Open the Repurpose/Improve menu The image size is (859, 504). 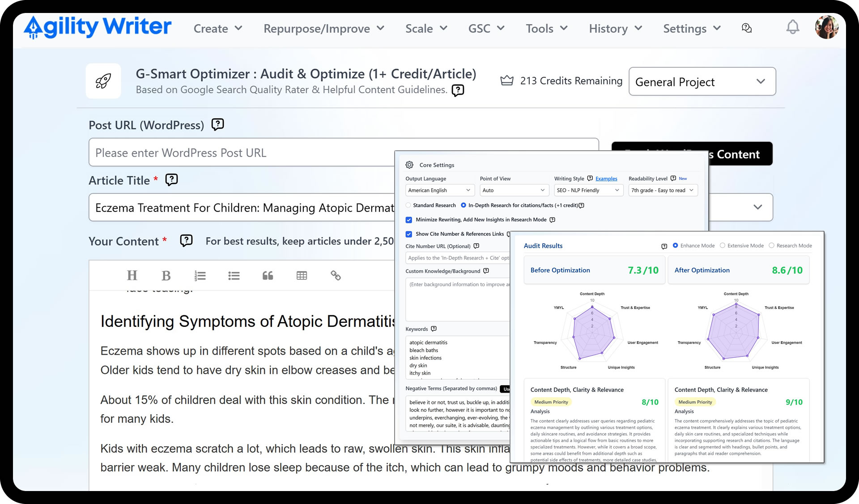pyautogui.click(x=324, y=29)
